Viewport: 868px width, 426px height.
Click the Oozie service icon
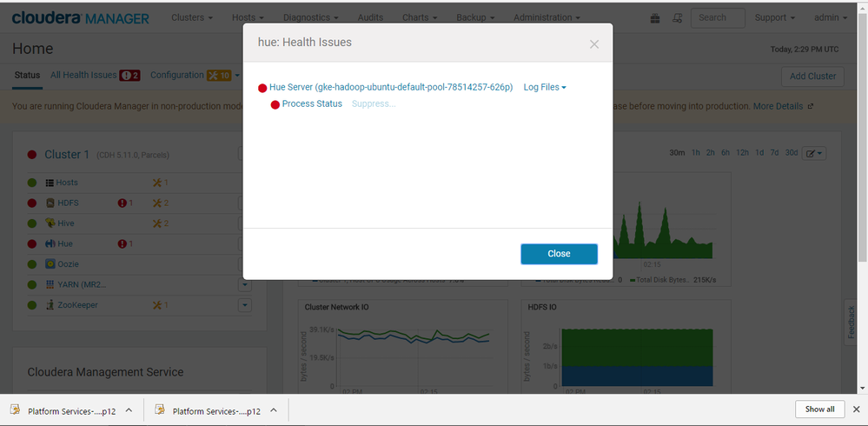tap(50, 264)
